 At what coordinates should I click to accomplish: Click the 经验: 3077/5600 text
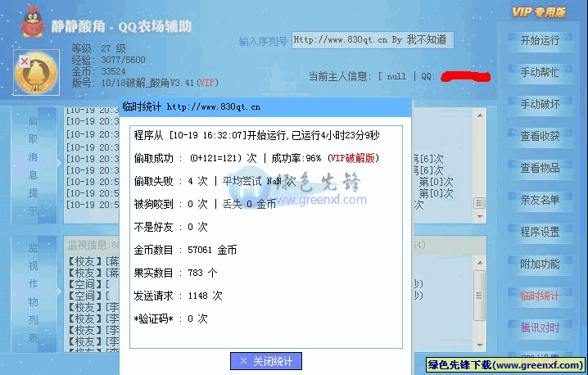108,60
